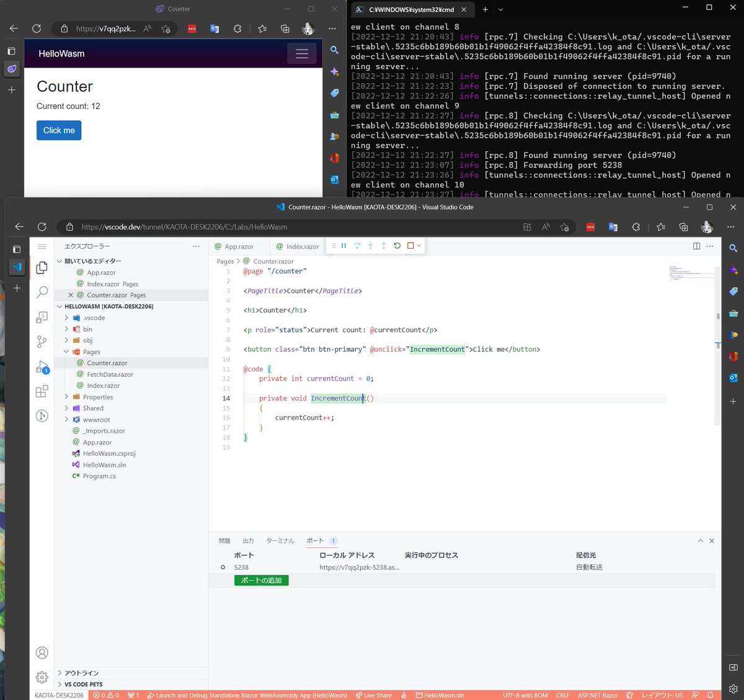The image size is (744, 700).
Task: Open a new tab in the cmd terminal window
Action: tap(485, 9)
